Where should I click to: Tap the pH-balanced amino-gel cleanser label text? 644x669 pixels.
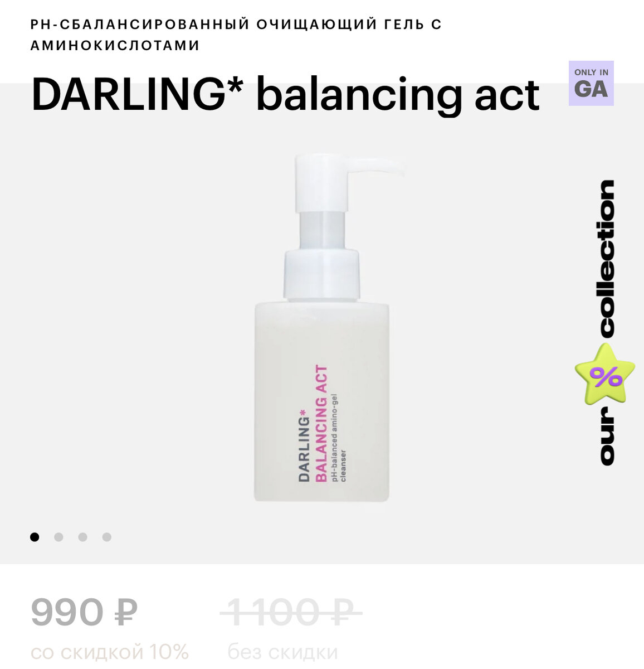[339, 438]
